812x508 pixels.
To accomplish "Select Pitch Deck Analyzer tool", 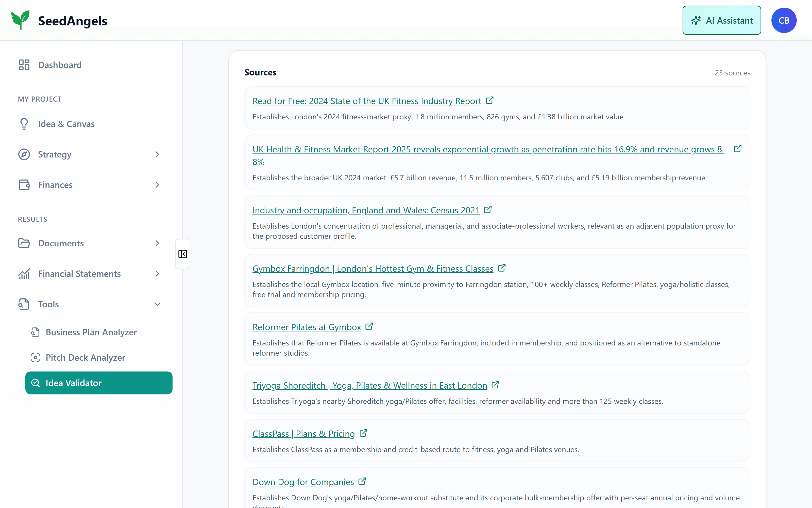I will [x=99, y=357].
